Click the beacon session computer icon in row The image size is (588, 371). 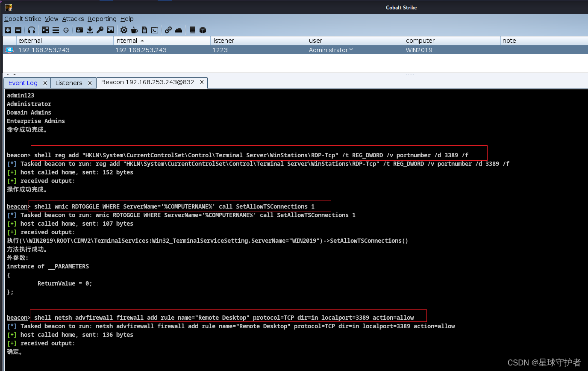tap(9, 50)
